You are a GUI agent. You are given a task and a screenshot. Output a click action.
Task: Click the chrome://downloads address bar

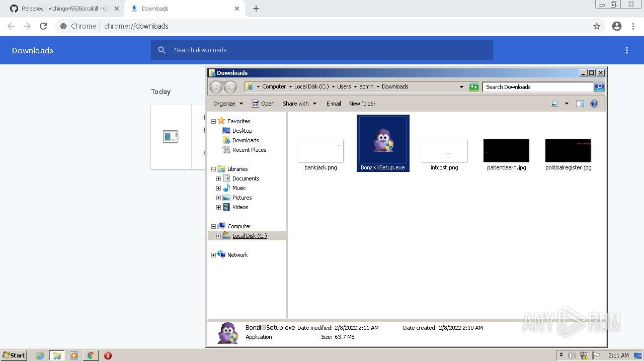322,26
